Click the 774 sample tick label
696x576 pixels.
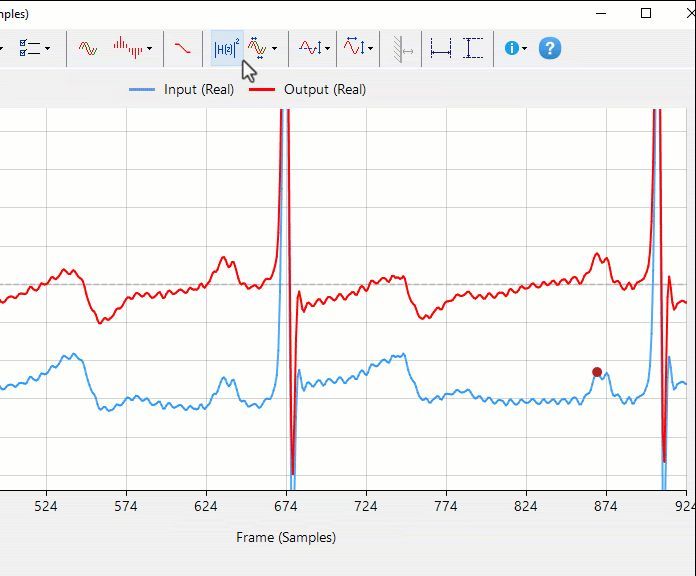point(446,506)
